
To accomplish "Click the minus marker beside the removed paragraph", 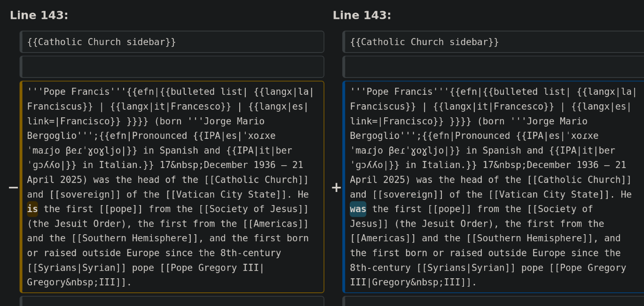I will (x=13, y=188).
